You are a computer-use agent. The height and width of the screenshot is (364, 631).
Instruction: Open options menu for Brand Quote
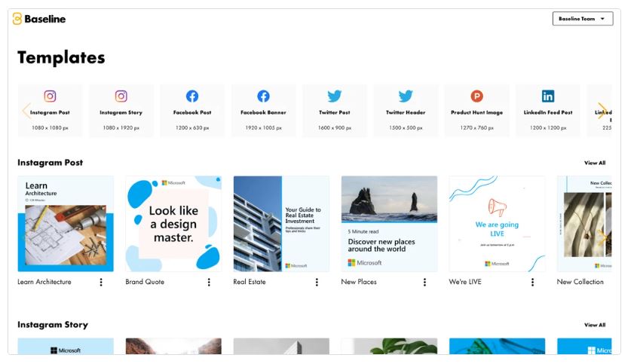[209, 282]
